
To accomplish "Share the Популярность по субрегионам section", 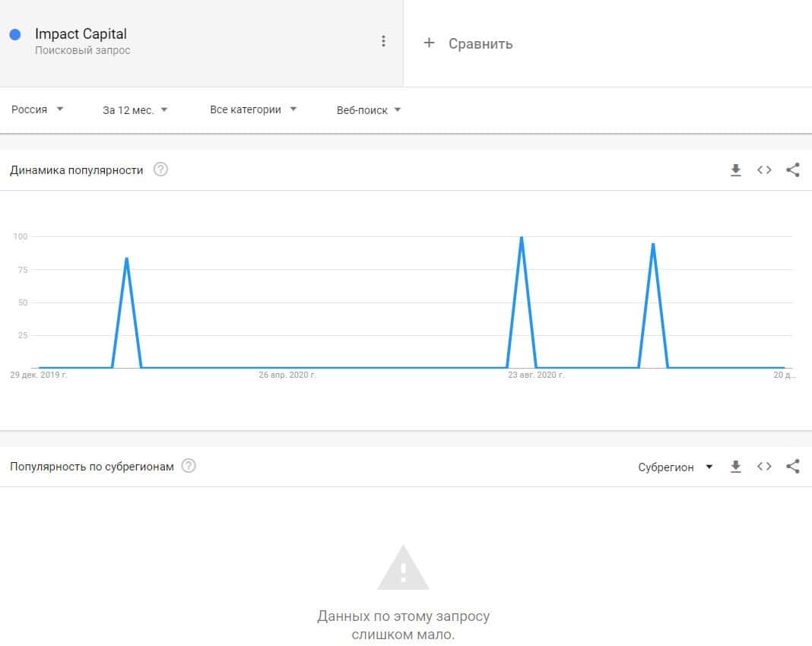I will pyautogui.click(x=793, y=467).
